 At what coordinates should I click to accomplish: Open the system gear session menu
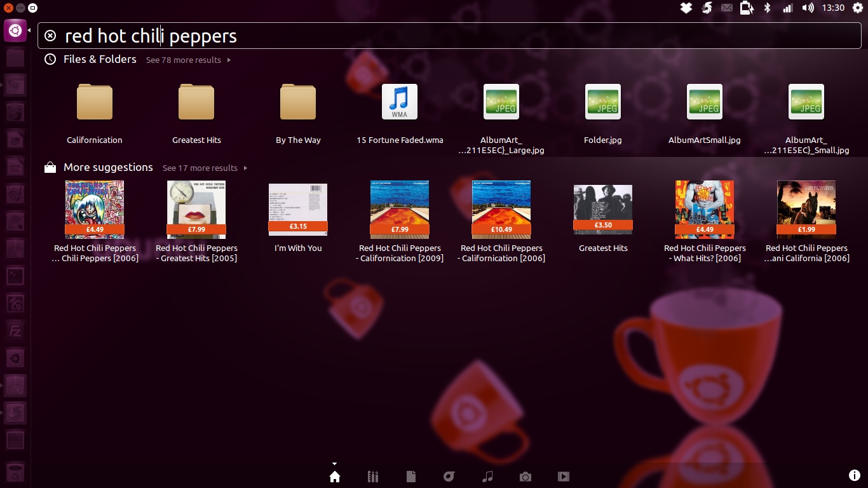click(858, 8)
